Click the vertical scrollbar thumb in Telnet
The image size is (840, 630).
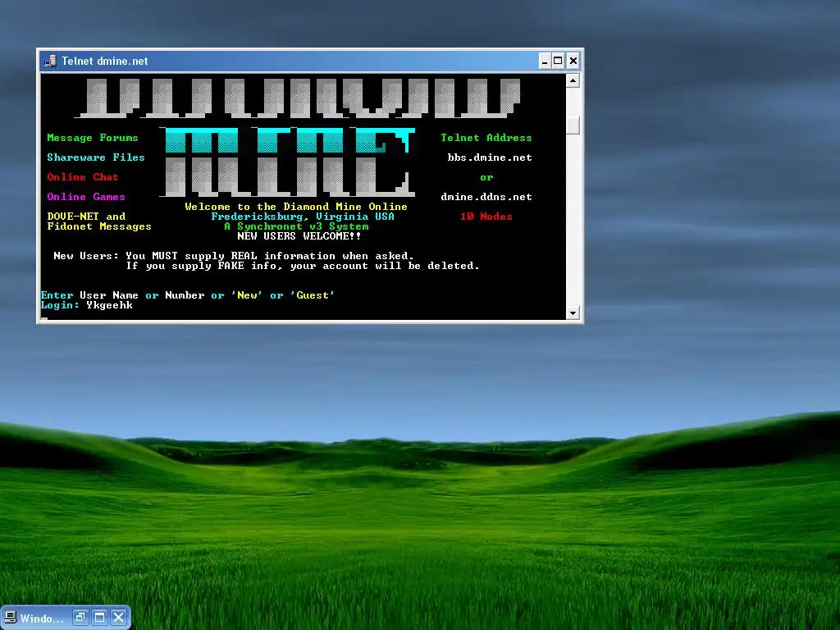click(x=573, y=126)
